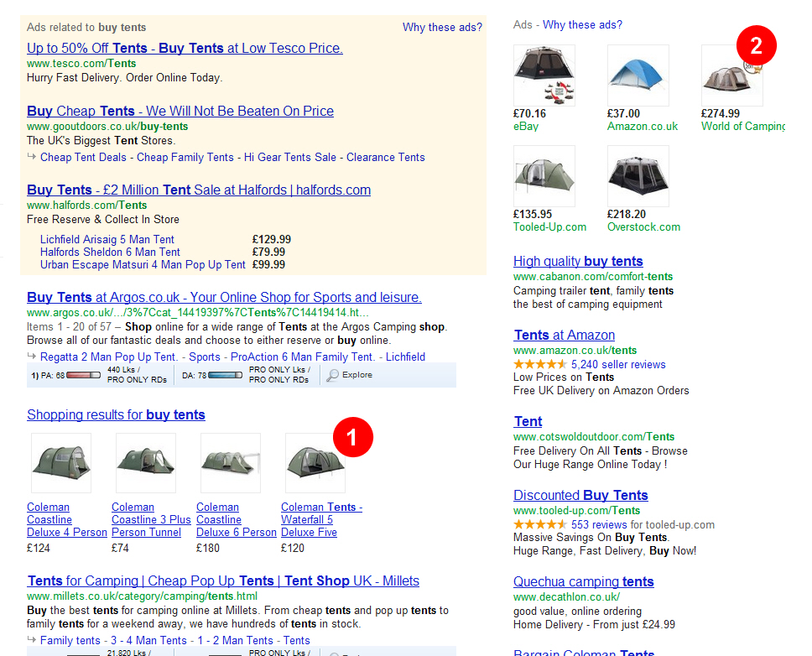Open 553 reviews link for tooled-up.com
Viewport: 812px width, 656px height.
coord(600,524)
